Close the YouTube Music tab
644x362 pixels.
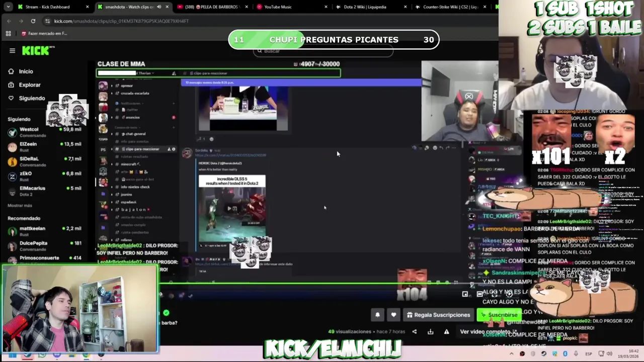(x=326, y=7)
